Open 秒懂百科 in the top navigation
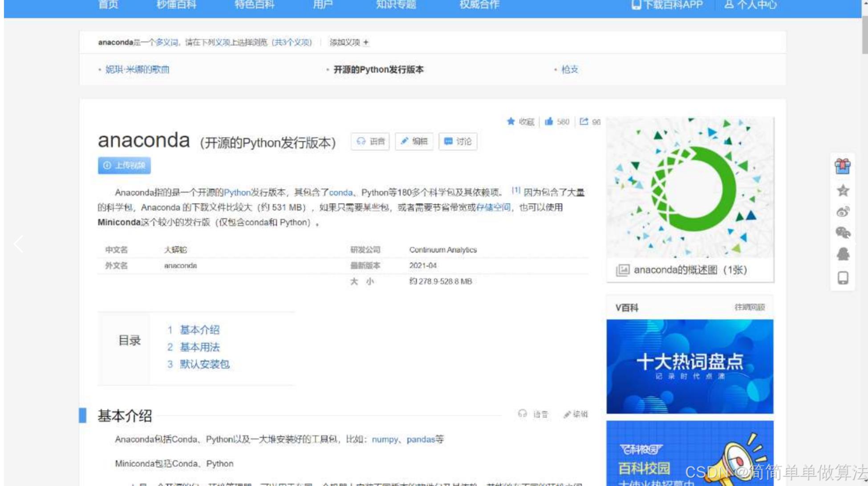Viewport: 868px width, 486px height. point(176,5)
